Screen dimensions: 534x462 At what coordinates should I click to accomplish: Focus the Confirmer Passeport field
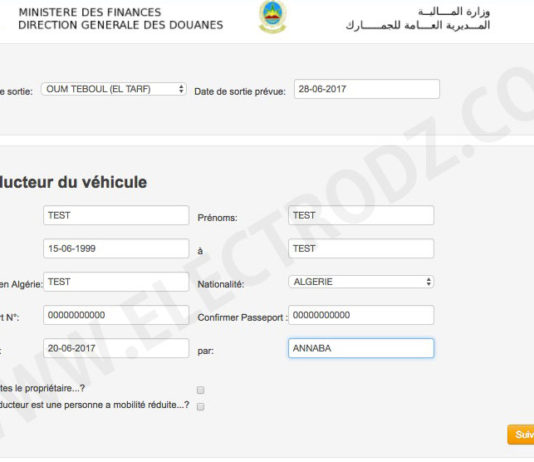click(x=361, y=315)
